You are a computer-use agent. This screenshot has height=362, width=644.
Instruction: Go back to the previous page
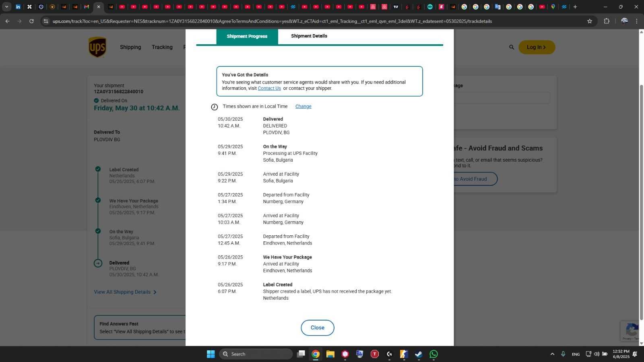click(7, 21)
